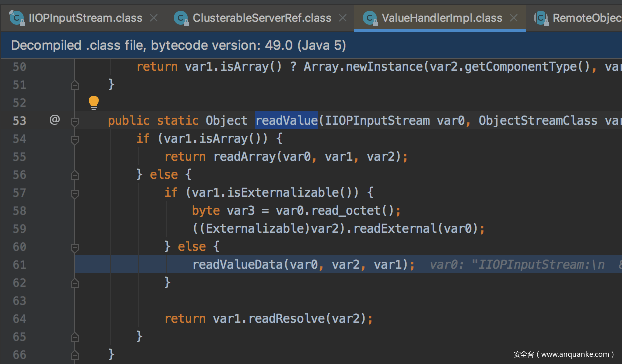Click the highlighted readValue method name
Image resolution: width=622 pixels, height=364 pixels.
286,121
